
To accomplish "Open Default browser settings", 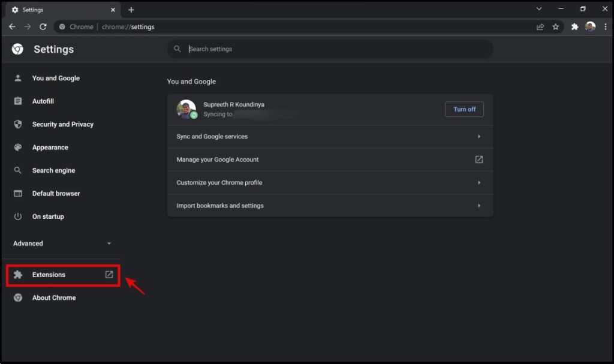I will pos(56,193).
